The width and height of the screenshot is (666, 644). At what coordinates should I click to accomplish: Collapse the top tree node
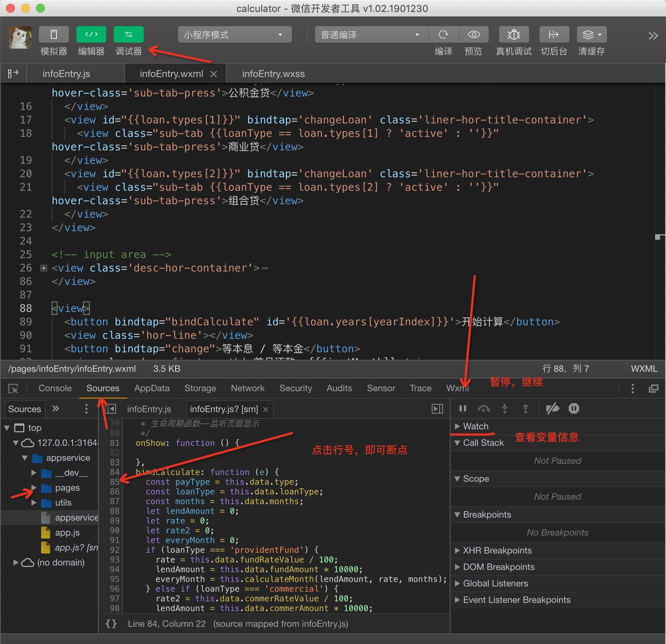click(x=7, y=428)
